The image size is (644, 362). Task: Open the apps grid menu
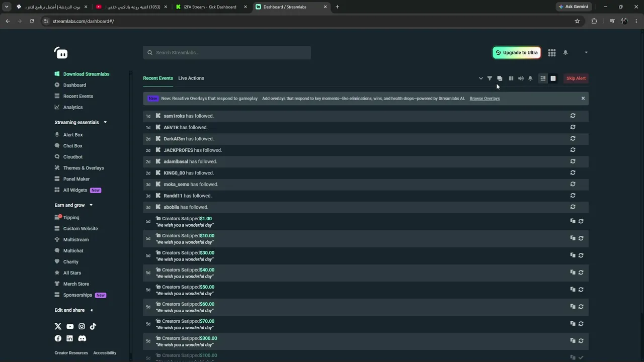552,53
